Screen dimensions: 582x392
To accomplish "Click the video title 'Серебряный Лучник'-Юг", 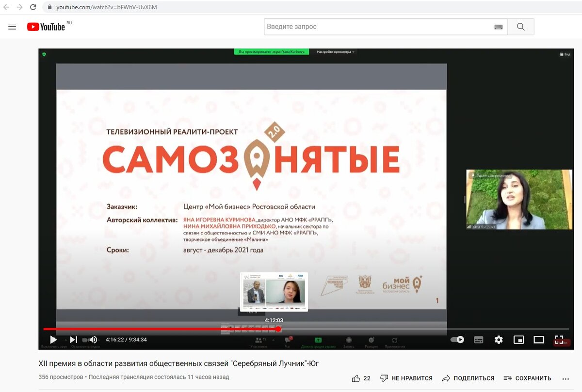I will (x=179, y=363).
